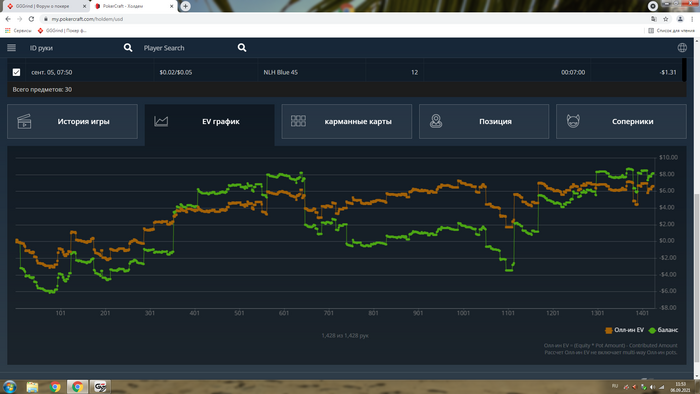
Task: Open the GG poker client in the taskbar
Action: point(100,387)
